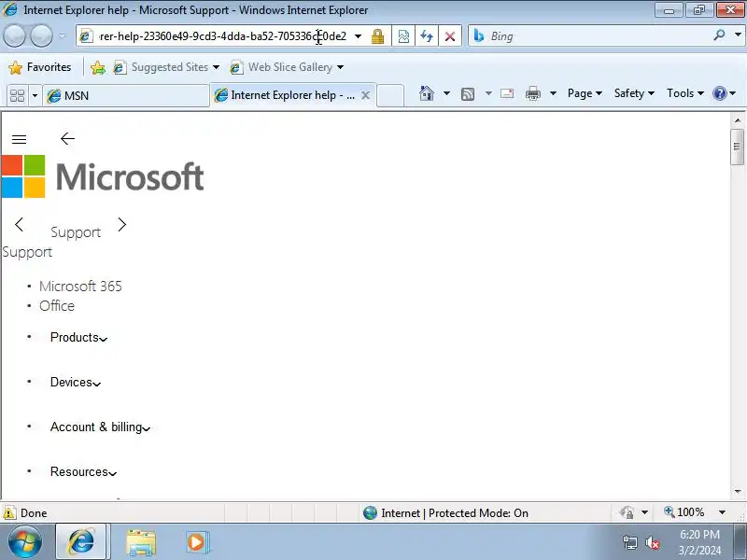Click Internet Explorer taskbar icon
The image size is (747, 560).
pyautogui.click(x=81, y=542)
